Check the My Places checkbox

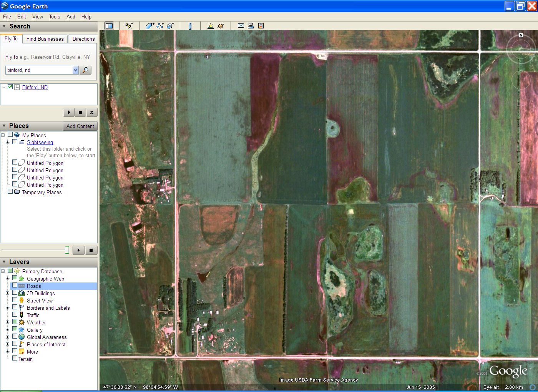(x=10, y=135)
